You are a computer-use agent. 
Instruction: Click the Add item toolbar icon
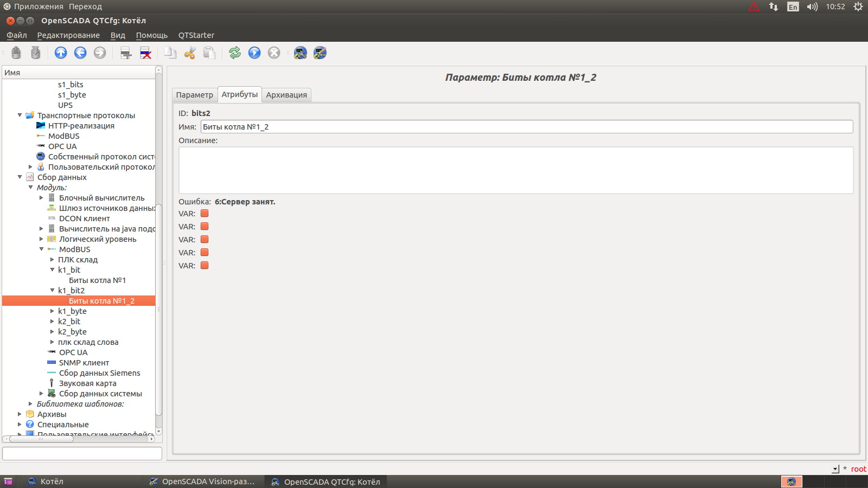(x=126, y=53)
